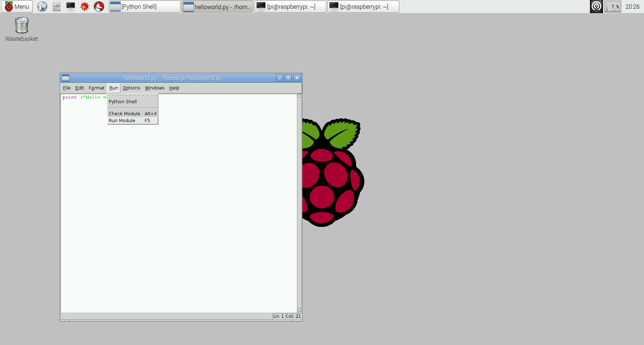
Task: Close the open Run menu
Action: coord(114,88)
